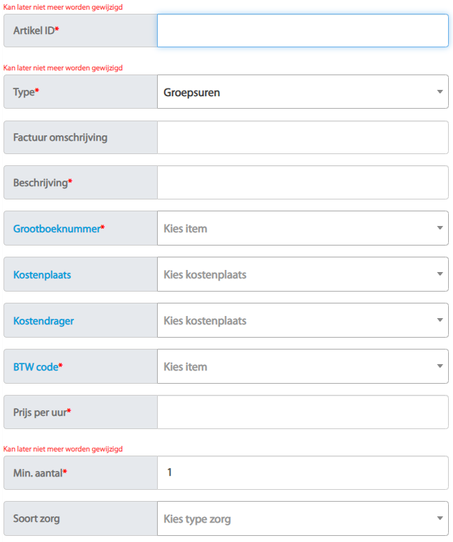This screenshot has height=542, width=453.
Task: Expand the Kostendrager dropdown list
Action: click(303, 320)
